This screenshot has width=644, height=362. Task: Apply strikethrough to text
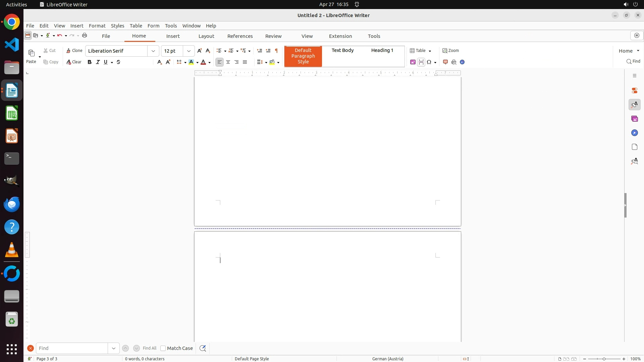pos(118,62)
